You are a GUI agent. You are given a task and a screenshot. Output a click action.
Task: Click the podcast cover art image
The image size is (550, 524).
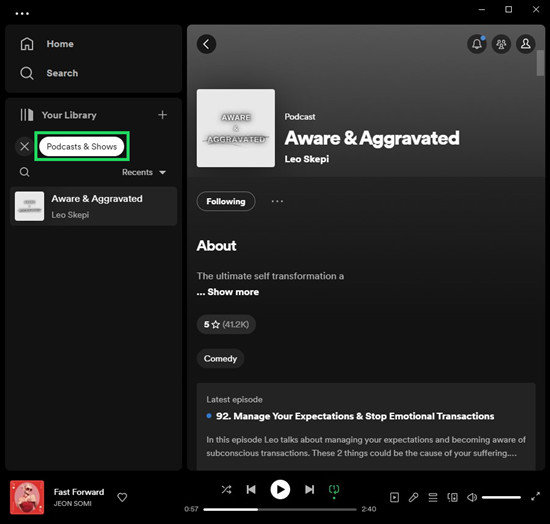(236, 128)
